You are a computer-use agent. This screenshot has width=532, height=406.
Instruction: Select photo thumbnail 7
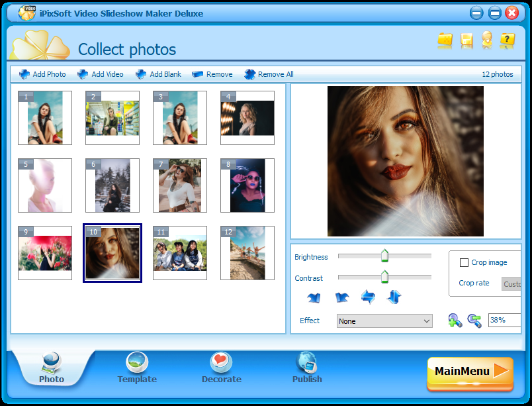(180, 185)
